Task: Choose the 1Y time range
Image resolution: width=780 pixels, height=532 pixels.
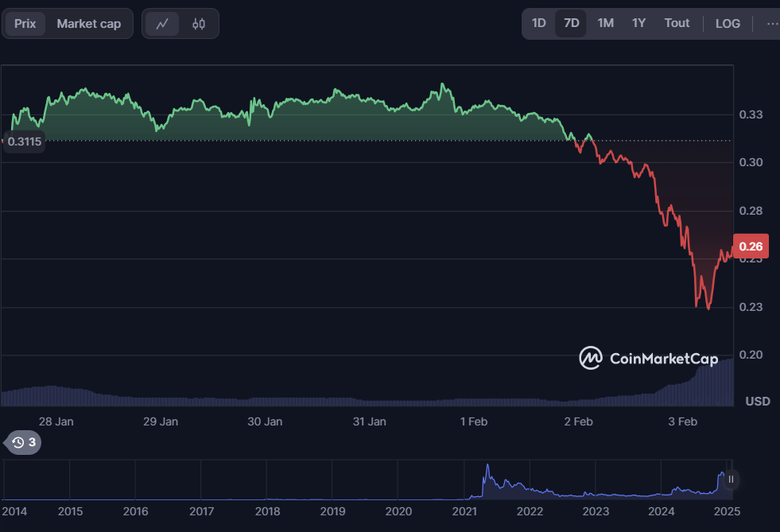Action: point(638,23)
